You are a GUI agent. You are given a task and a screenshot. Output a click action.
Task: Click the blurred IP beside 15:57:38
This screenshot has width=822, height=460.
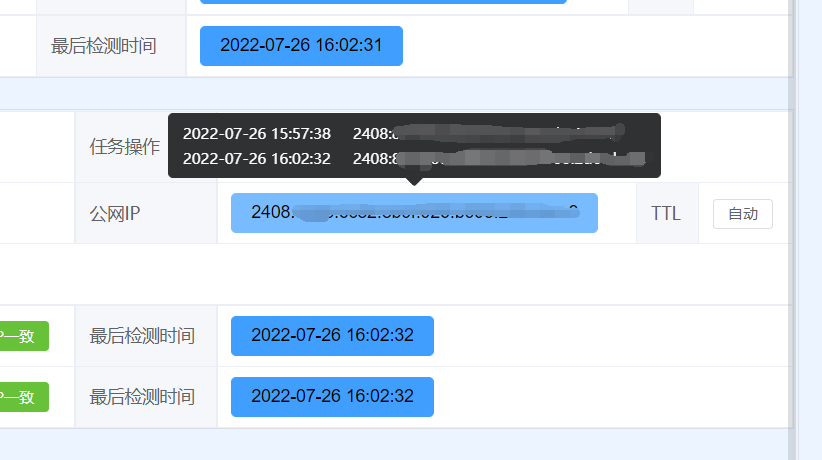pyautogui.click(x=489, y=134)
